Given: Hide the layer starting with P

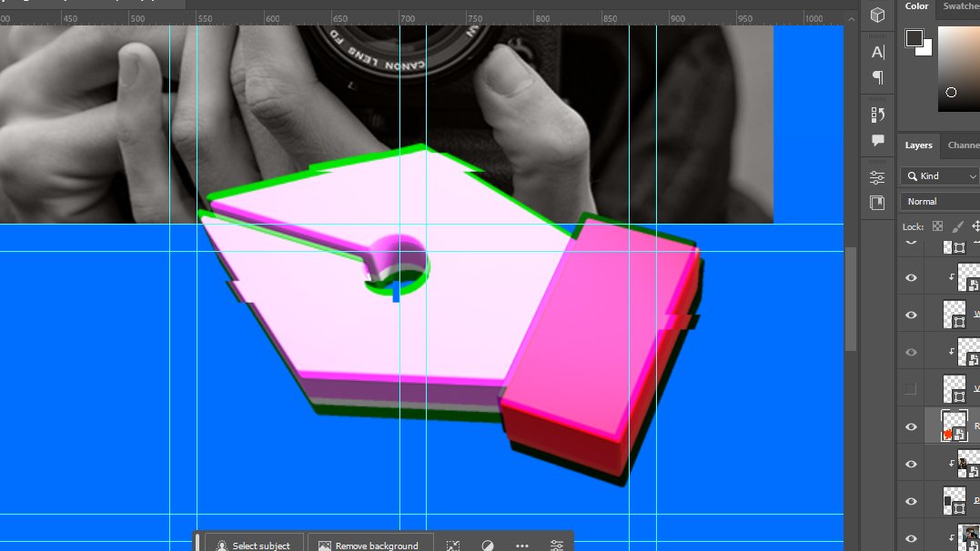Looking at the screenshot, I should (x=911, y=501).
